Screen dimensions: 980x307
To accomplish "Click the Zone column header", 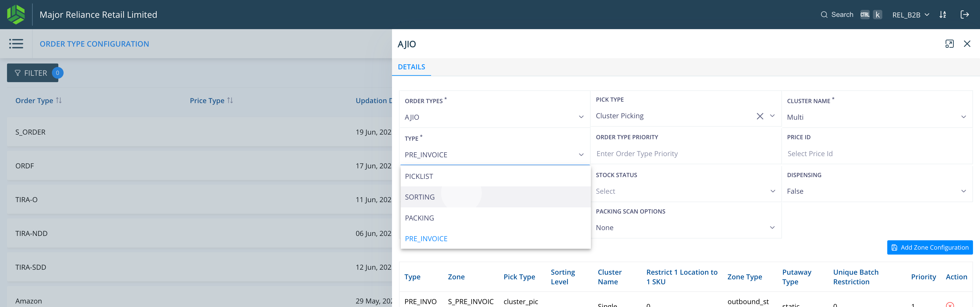I will click(x=456, y=277).
